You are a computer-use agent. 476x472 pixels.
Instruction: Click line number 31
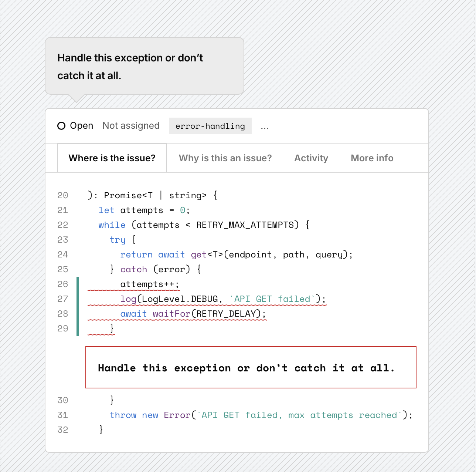click(x=63, y=415)
